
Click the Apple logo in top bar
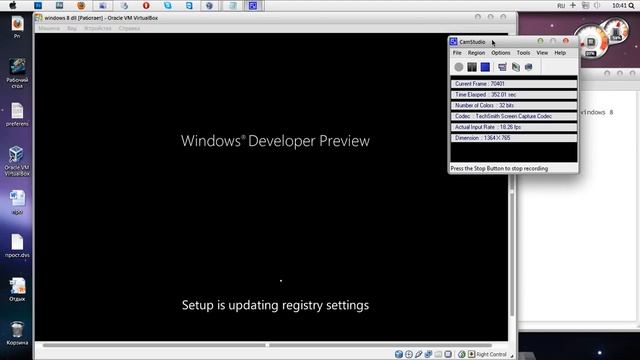coord(13,5)
